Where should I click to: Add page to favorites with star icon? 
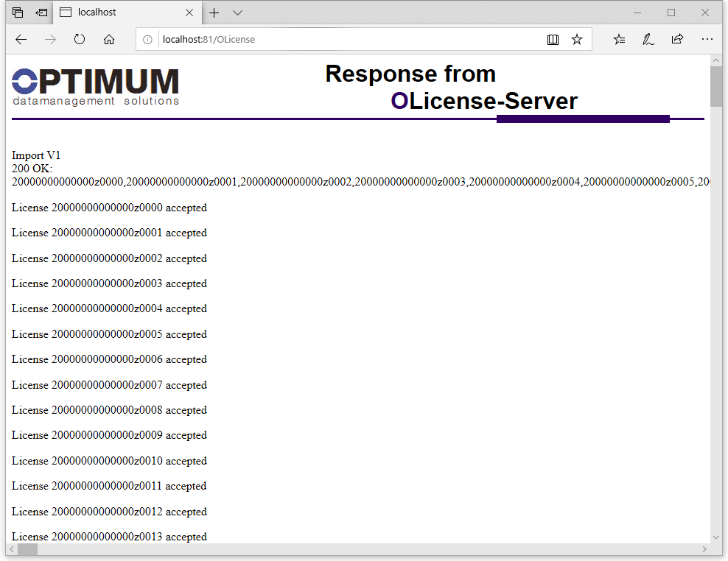[x=577, y=40]
